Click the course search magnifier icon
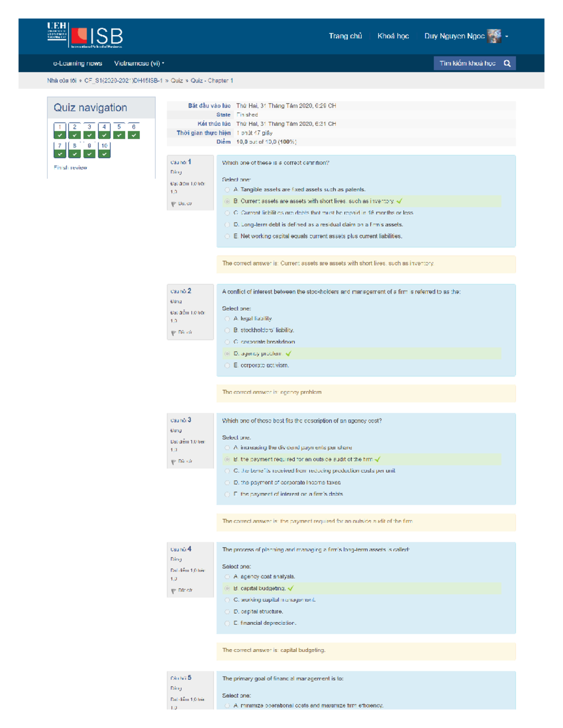Screen dimensions: 563x728 pyautogui.click(x=507, y=63)
